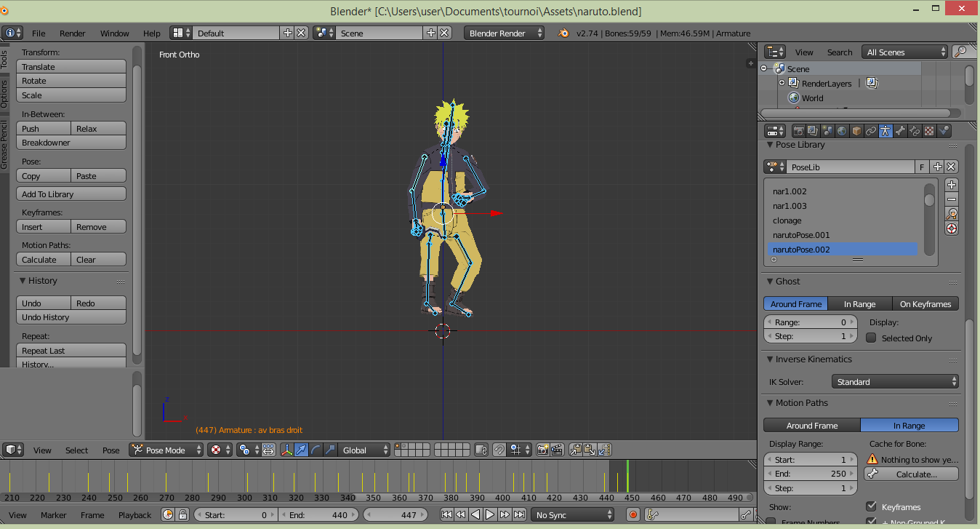Viewport: 980px width, 529px height.
Task: Select narutoPose.001 in the pose list
Action: pos(843,235)
